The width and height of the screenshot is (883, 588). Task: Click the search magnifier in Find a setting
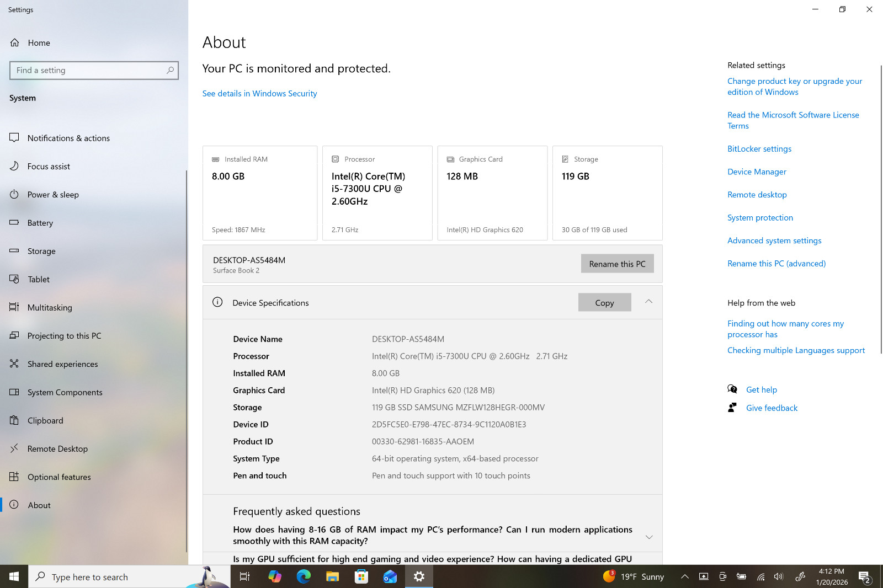[x=170, y=70]
